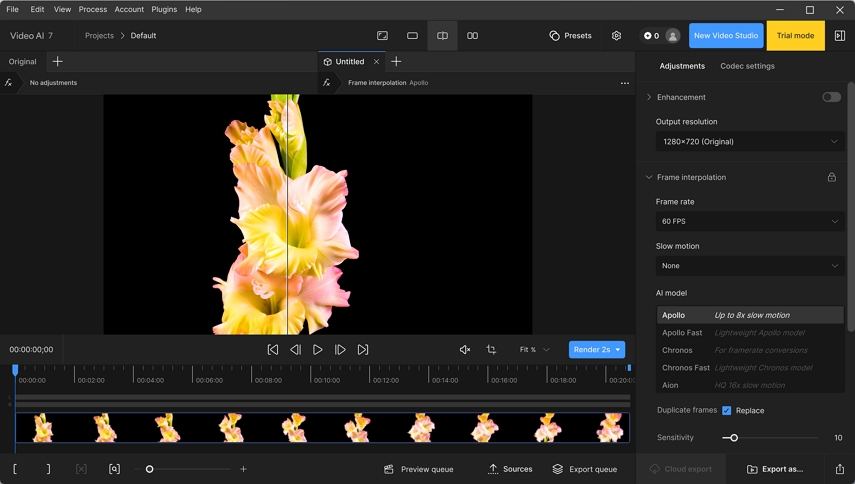The height and width of the screenshot is (484, 855).
Task: Select the Apollo AI model
Action: point(750,315)
